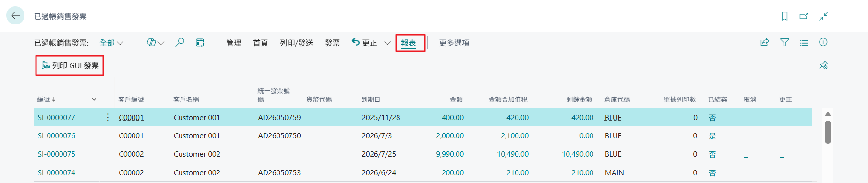Click the vertical scrollbar thumb
868x183 pixels.
pyautogui.click(x=828, y=132)
